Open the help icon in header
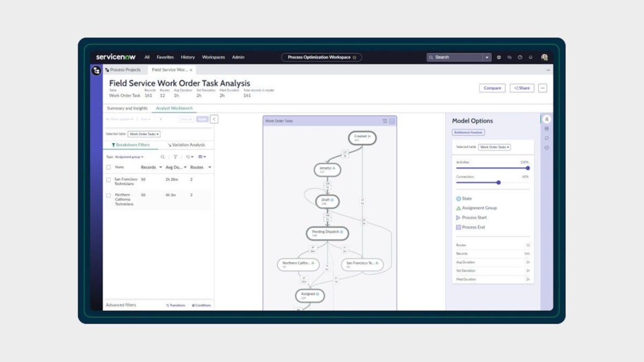Viewport: 644px width, 362px height. (x=520, y=57)
